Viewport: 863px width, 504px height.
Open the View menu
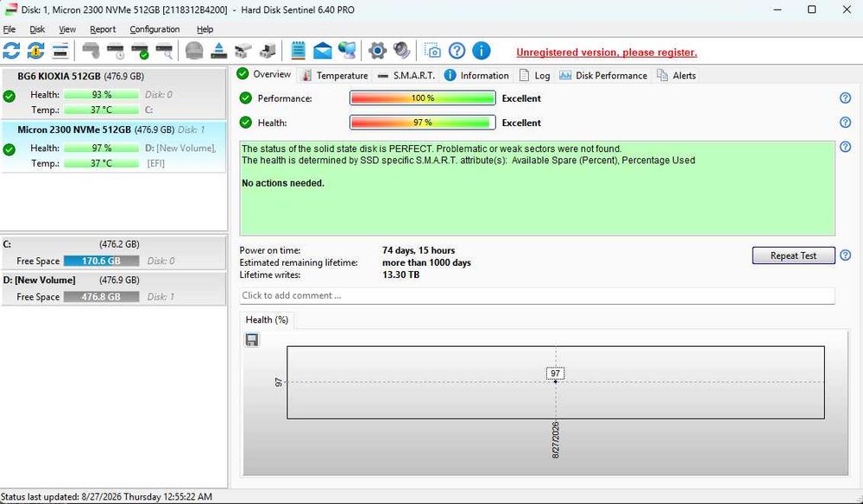(x=67, y=29)
